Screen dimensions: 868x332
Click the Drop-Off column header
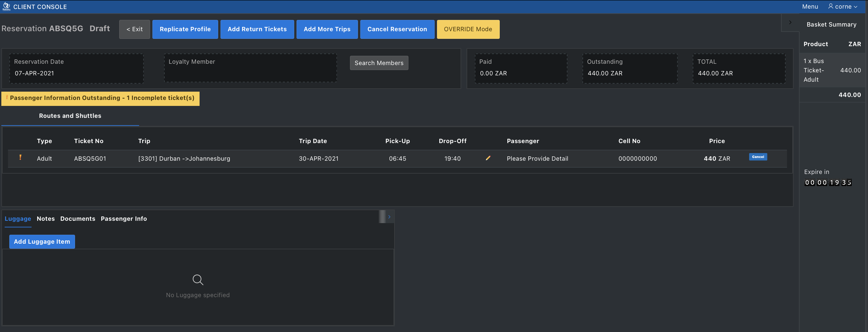tap(453, 141)
